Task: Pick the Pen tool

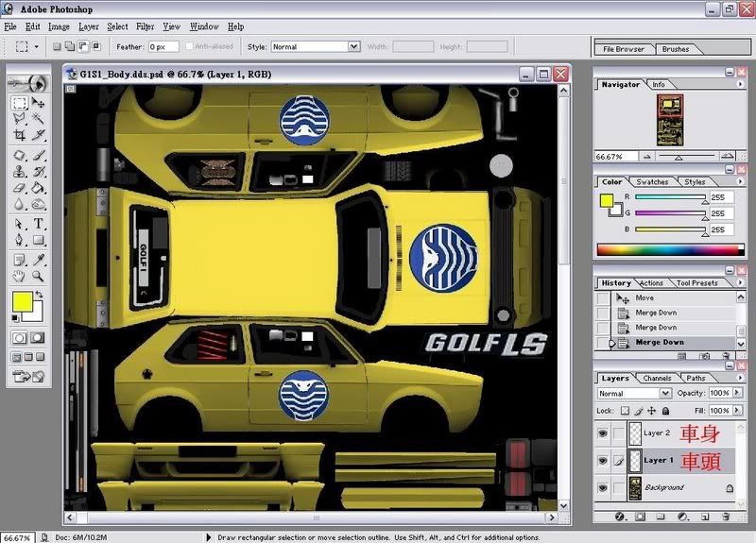Action: [x=19, y=240]
